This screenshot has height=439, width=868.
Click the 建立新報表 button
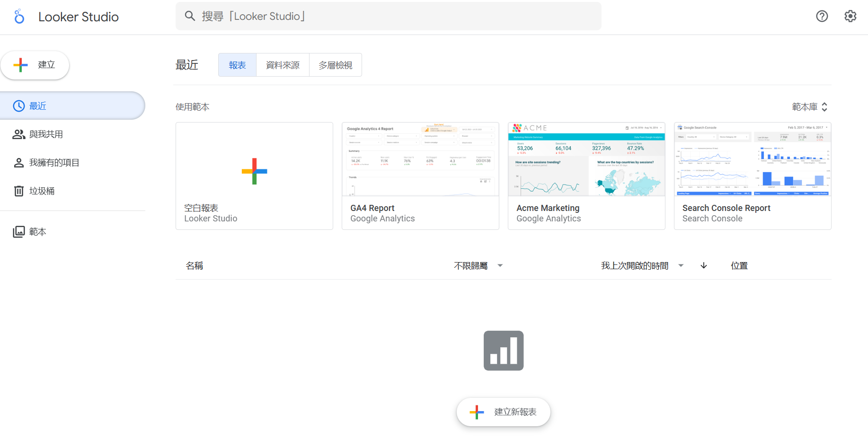tap(504, 412)
